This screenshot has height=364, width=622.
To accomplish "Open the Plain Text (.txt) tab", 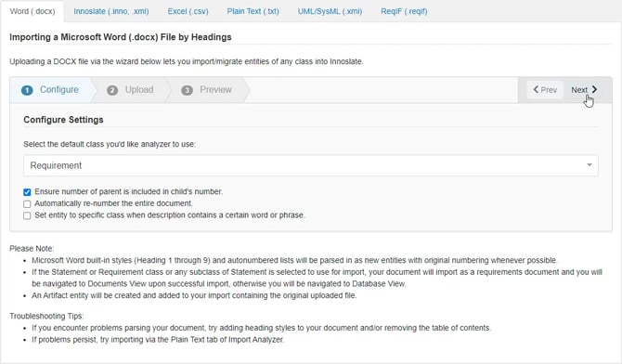I will point(253,11).
